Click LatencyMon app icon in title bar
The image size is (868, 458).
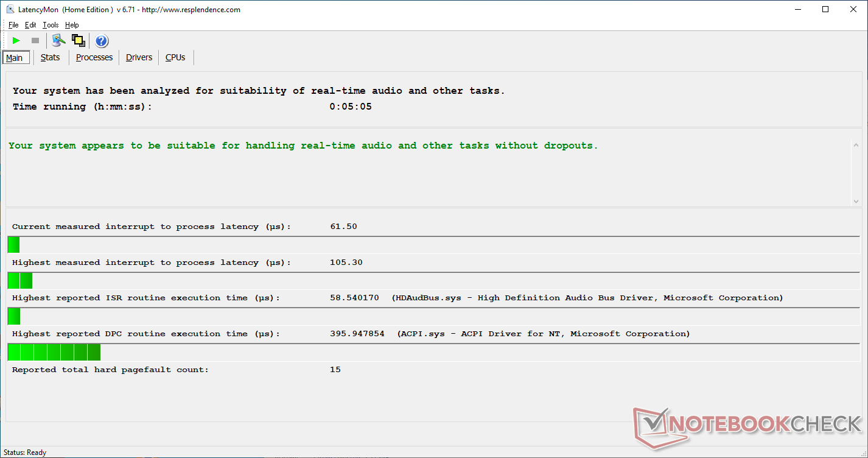point(10,9)
